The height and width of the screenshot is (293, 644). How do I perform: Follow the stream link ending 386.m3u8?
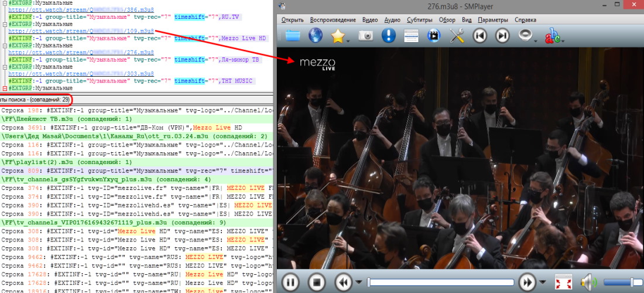(x=81, y=10)
